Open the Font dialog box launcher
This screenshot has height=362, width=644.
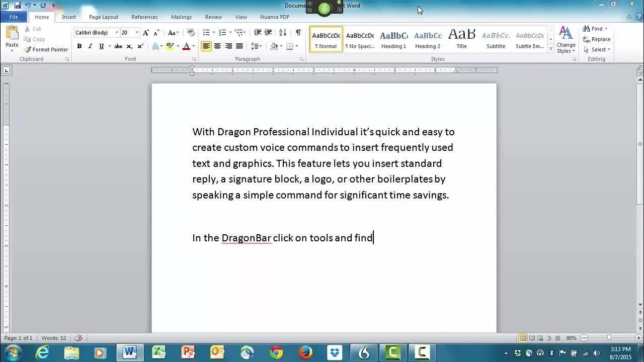click(x=194, y=59)
